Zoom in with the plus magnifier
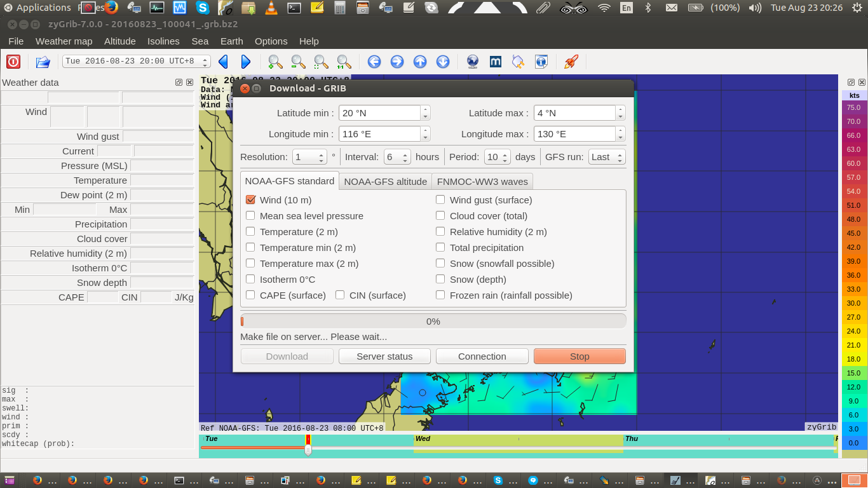The width and height of the screenshot is (868, 488). click(275, 62)
